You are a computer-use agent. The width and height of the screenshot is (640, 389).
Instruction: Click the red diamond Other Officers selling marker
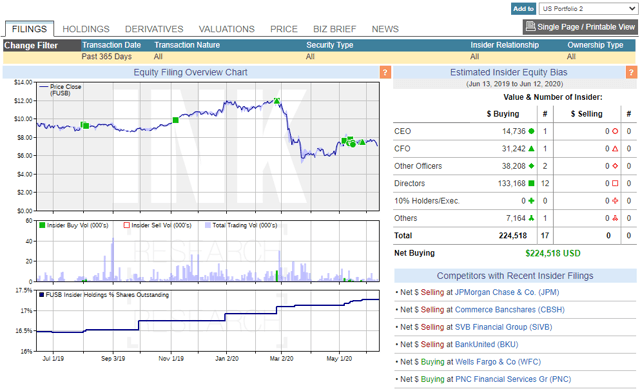615,166
